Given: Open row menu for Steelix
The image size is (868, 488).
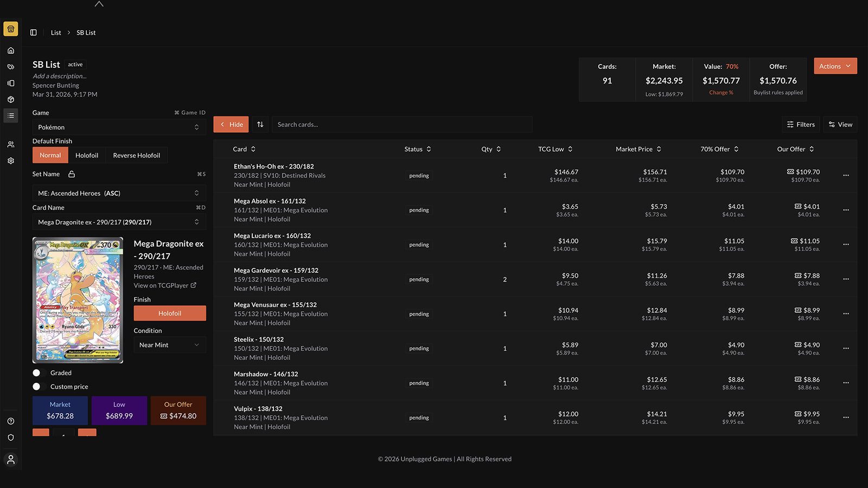Looking at the screenshot, I should click(846, 349).
